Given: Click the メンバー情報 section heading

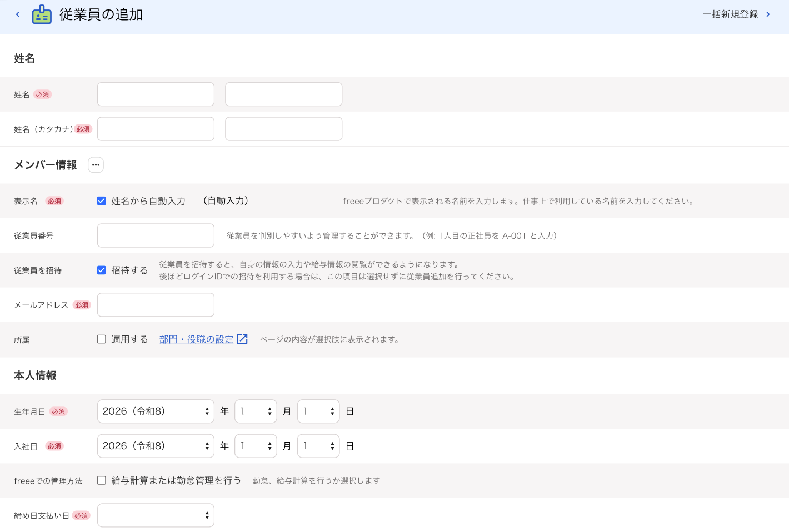Looking at the screenshot, I should [46, 165].
